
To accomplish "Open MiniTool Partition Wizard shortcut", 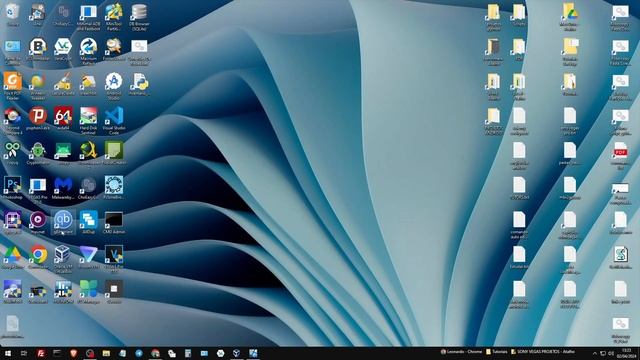I will (x=113, y=17).
